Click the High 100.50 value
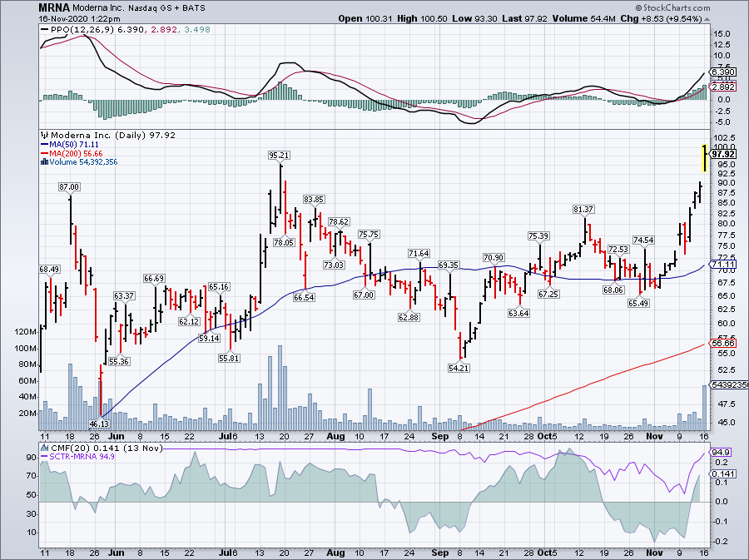 click(422, 19)
